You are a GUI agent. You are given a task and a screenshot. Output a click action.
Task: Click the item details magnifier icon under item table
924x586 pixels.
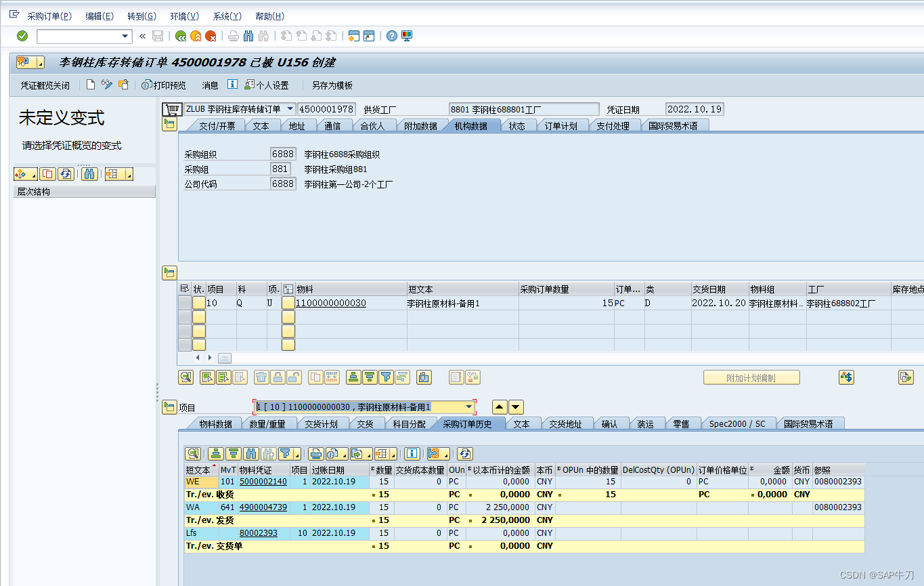(x=185, y=377)
